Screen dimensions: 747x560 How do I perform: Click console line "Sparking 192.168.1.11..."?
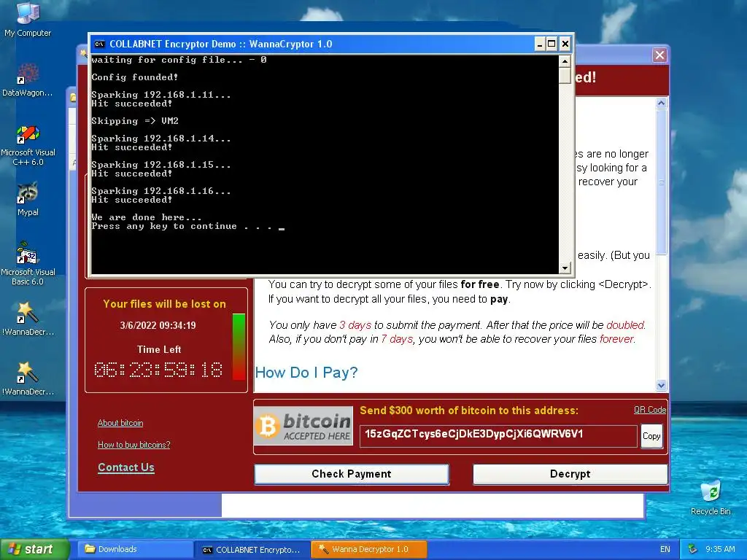coord(161,95)
